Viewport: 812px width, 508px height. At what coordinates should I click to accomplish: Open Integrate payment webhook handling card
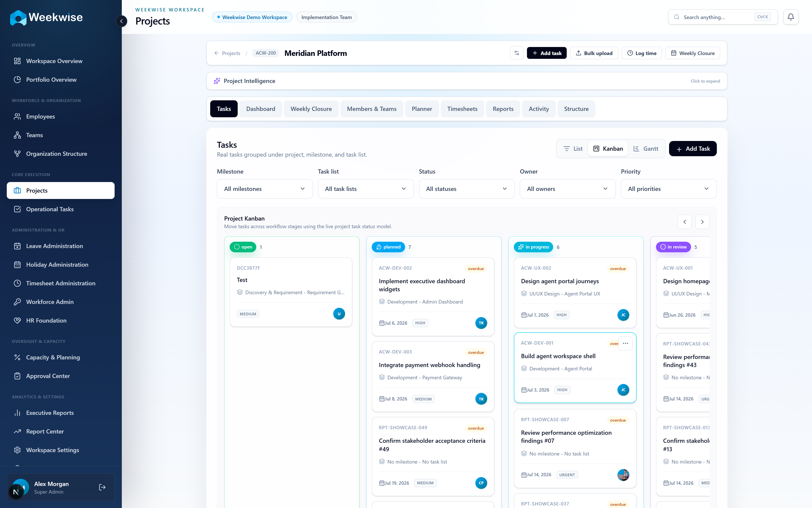[433, 376]
